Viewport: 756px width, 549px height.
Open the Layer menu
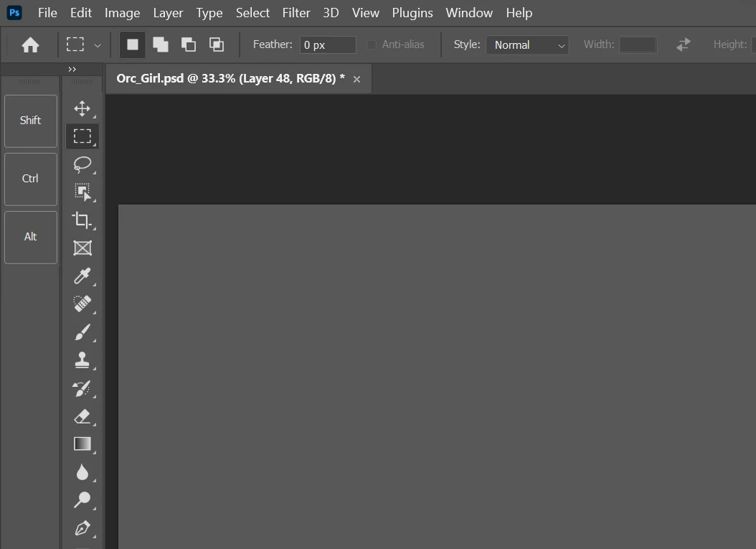(168, 12)
